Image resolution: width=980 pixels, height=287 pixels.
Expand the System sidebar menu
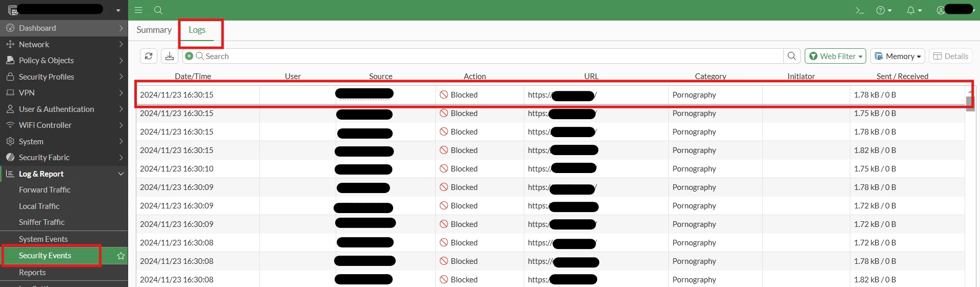[x=64, y=142]
